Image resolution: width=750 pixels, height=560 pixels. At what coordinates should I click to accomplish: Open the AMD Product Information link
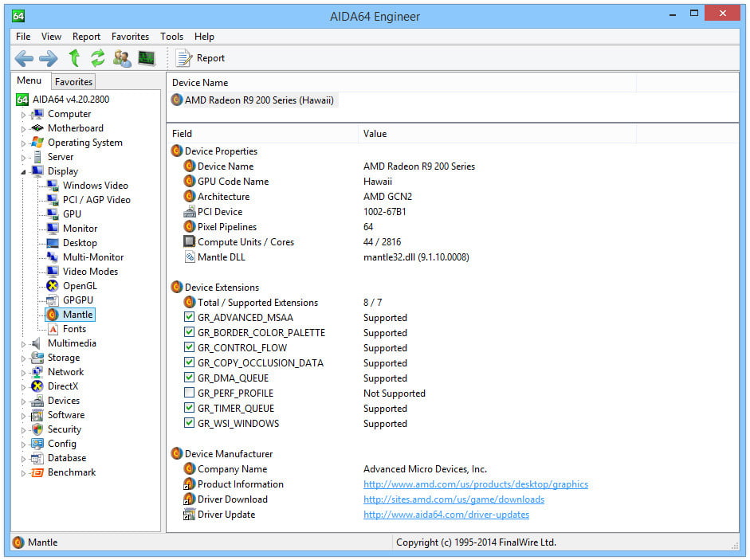click(x=475, y=484)
